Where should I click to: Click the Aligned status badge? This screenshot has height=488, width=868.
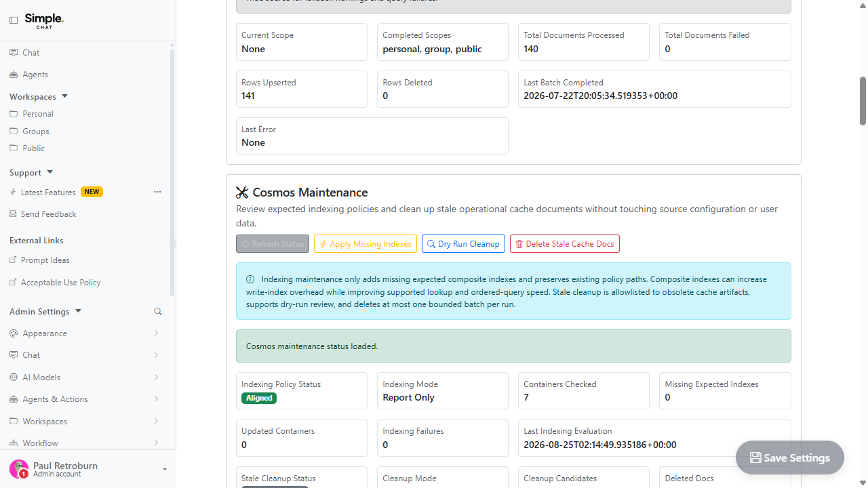point(259,398)
